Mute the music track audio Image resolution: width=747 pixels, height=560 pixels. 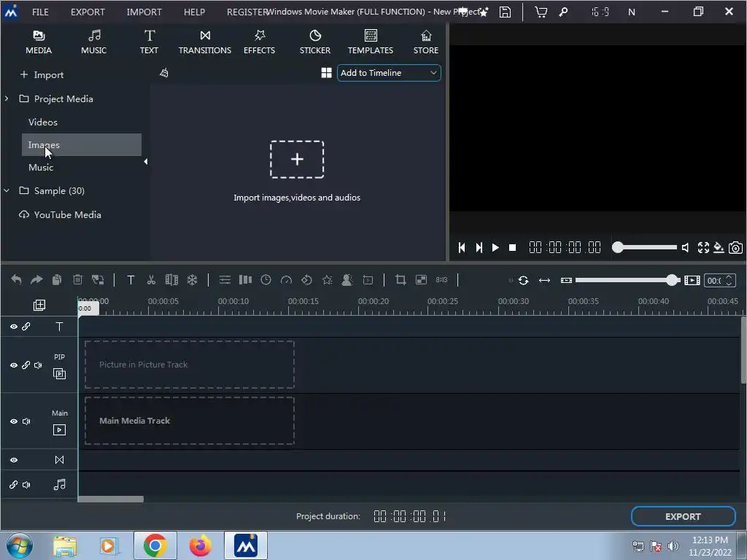26,485
